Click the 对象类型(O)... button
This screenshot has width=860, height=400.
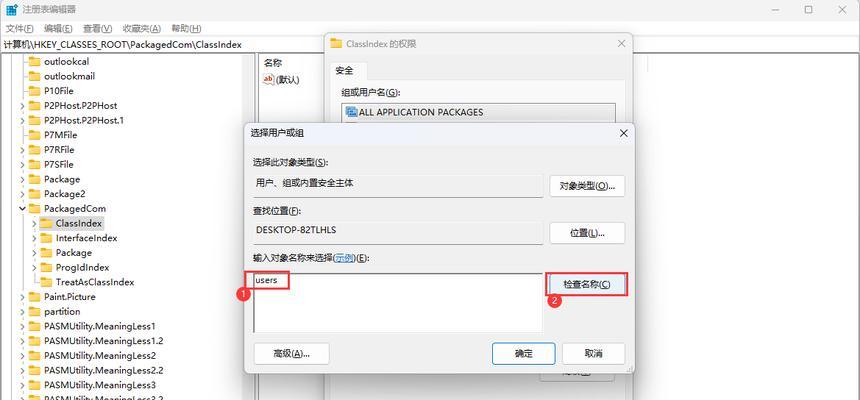(x=587, y=186)
